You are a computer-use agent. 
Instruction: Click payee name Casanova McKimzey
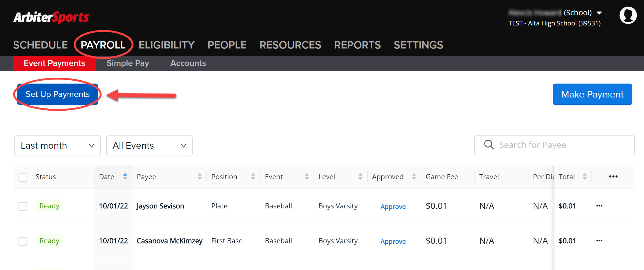[170, 241]
